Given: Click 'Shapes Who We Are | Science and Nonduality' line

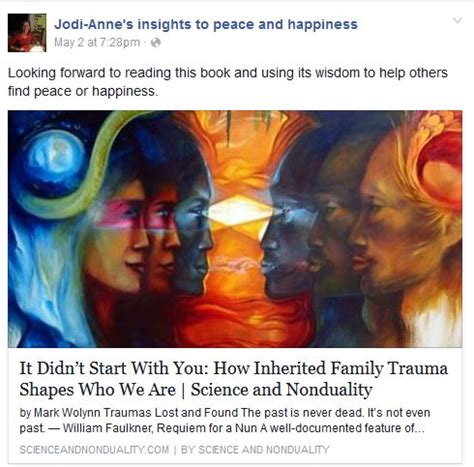Looking at the screenshot, I should click(196, 389).
